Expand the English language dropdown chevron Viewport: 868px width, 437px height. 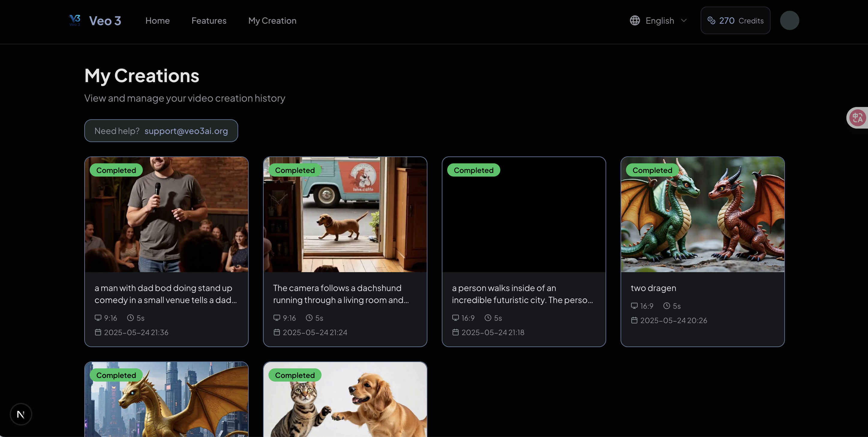[684, 21]
